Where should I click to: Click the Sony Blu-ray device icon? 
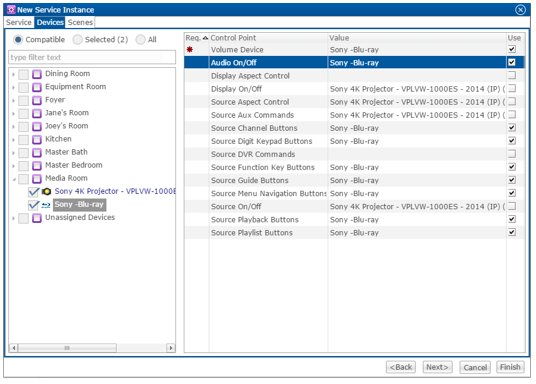pos(46,205)
